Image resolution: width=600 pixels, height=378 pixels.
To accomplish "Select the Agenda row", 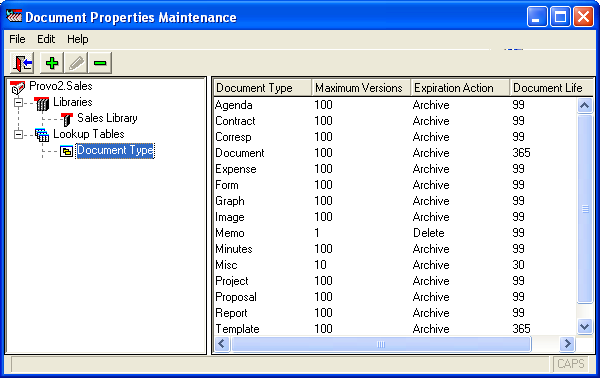I will tap(395, 105).
